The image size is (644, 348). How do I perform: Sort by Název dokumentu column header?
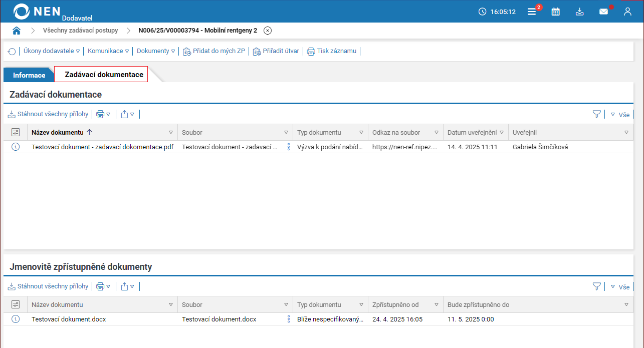click(58, 132)
